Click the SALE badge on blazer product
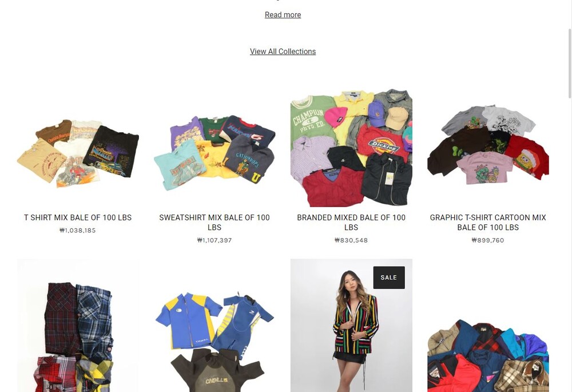Image resolution: width=572 pixels, height=392 pixels. [389, 278]
